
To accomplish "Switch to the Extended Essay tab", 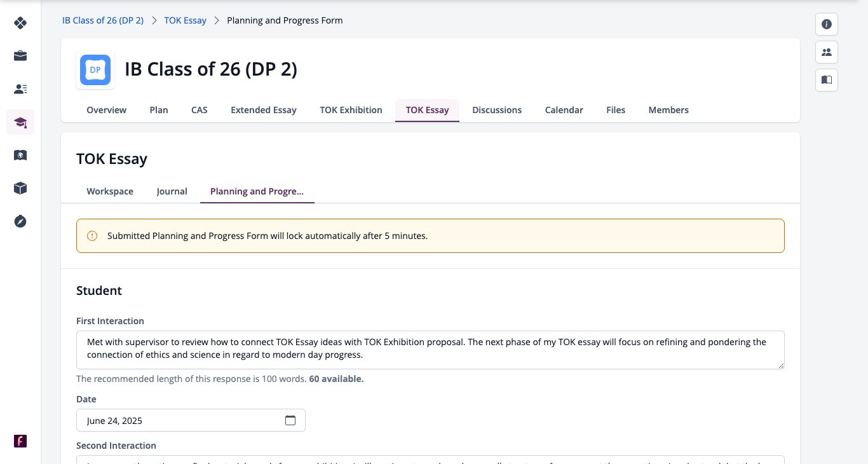I will click(x=264, y=110).
